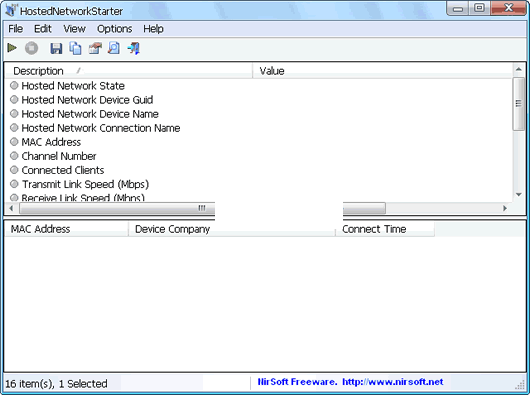Click the vertical scrollbar down arrow
This screenshot has height=395, width=530.
pyautogui.click(x=519, y=195)
